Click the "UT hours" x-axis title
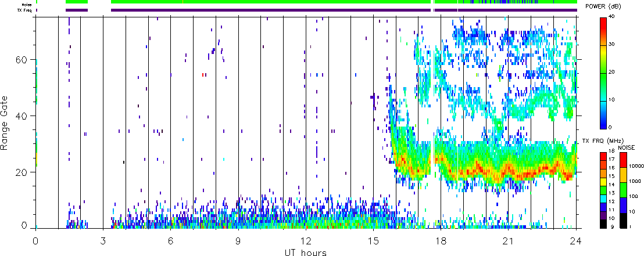This screenshot has height=256, width=644. (306, 252)
